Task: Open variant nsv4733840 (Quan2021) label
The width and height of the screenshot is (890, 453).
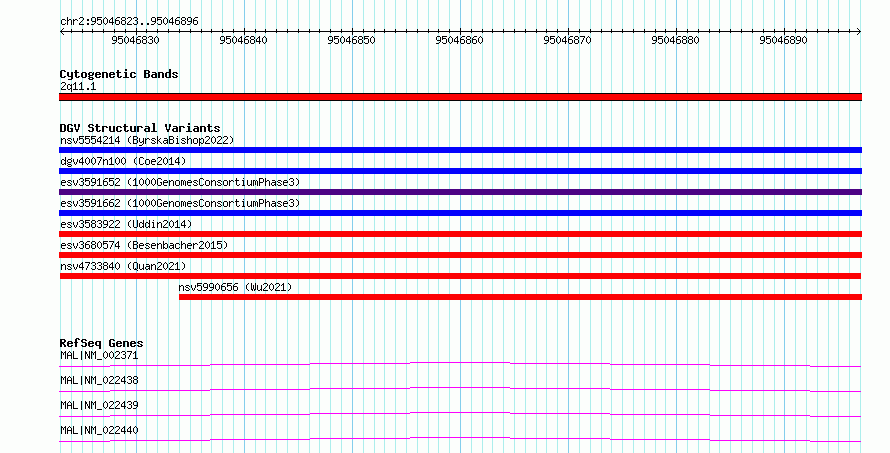Action: point(123,266)
